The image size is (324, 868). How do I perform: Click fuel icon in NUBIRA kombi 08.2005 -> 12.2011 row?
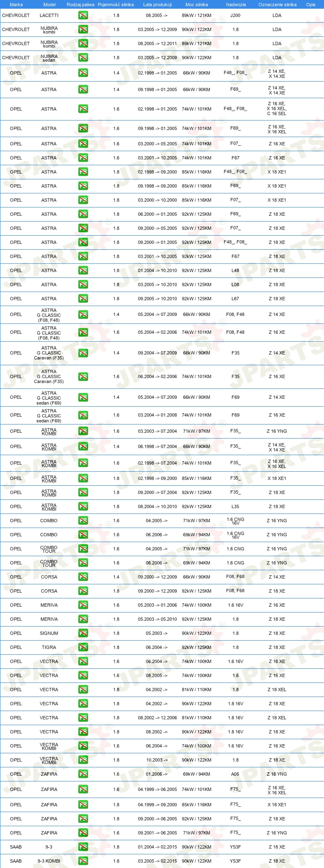[x=83, y=43]
